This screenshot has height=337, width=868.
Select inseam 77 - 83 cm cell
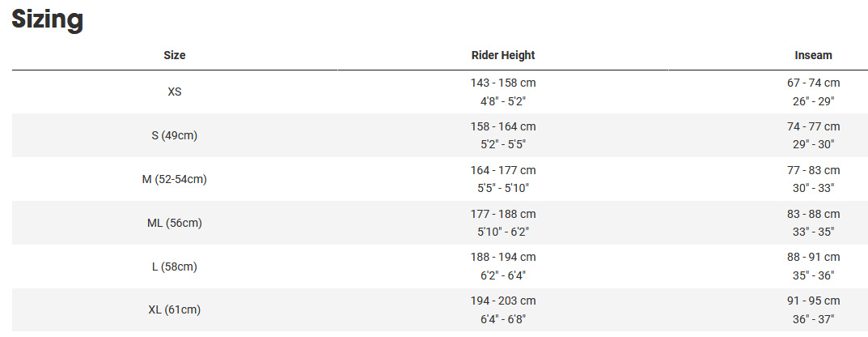point(813,171)
